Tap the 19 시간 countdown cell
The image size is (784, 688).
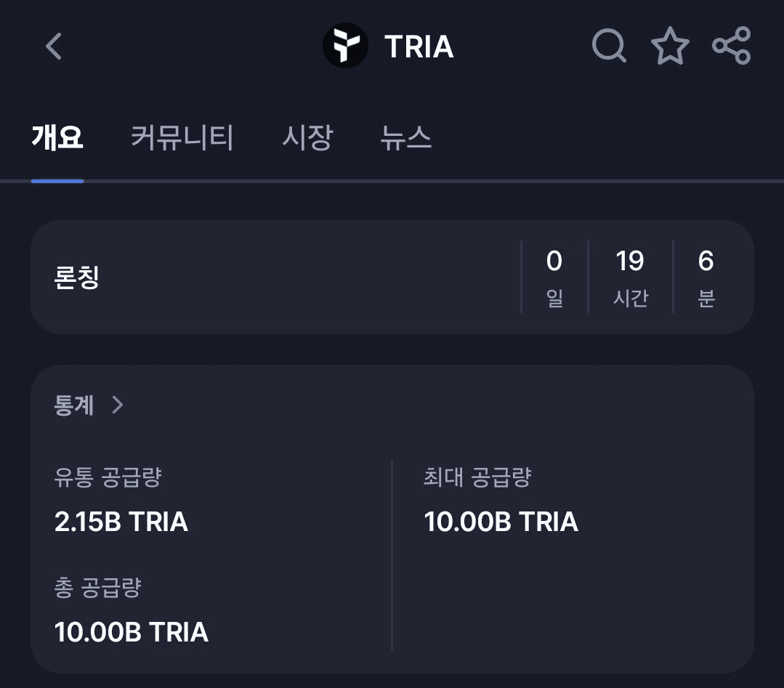pyautogui.click(x=630, y=278)
